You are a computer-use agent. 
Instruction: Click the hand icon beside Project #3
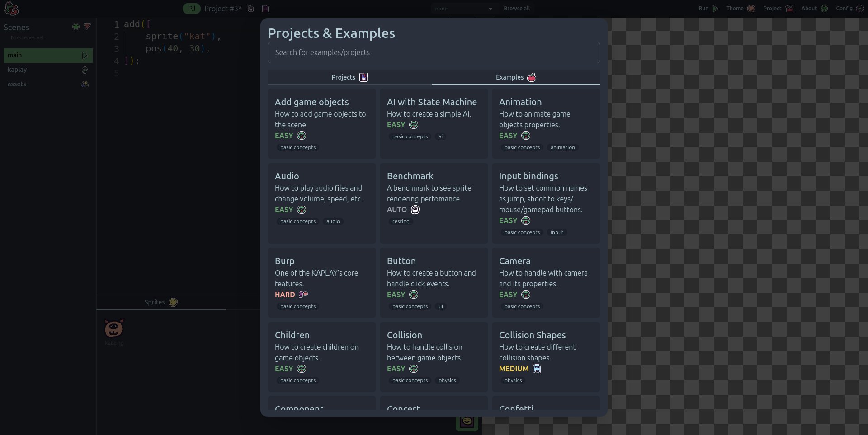coord(251,9)
